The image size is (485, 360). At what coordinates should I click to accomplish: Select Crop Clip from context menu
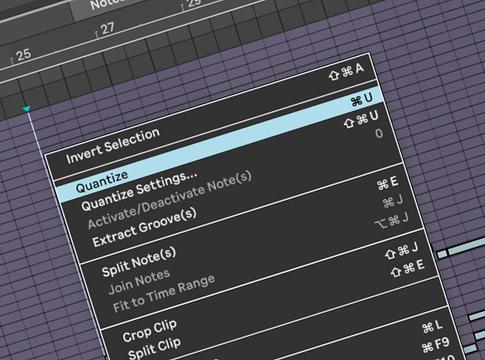[149, 331]
